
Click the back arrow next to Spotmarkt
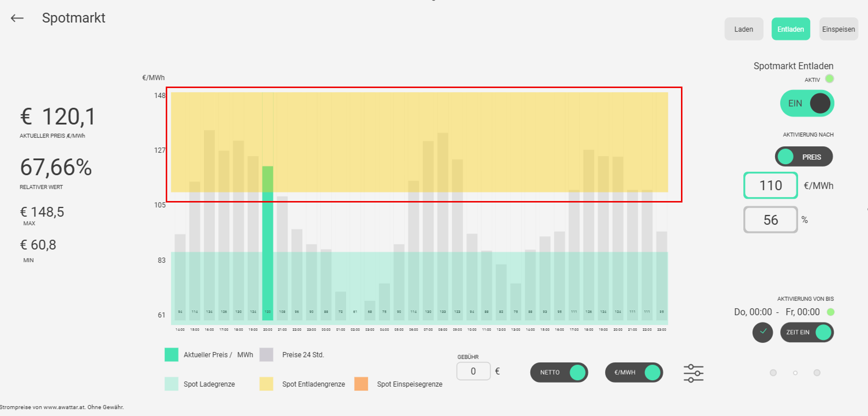(x=17, y=18)
